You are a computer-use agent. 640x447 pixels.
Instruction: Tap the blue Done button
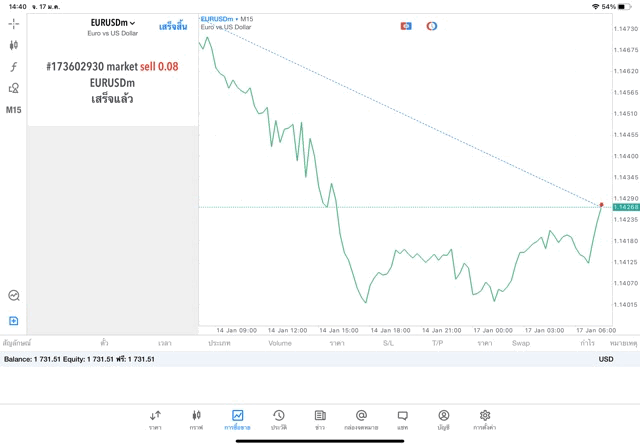[x=172, y=25]
